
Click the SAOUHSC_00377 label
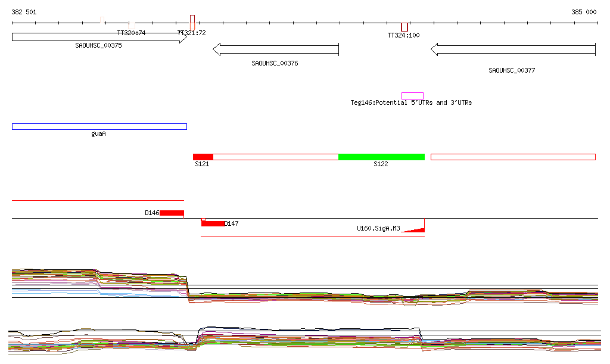pyautogui.click(x=512, y=70)
